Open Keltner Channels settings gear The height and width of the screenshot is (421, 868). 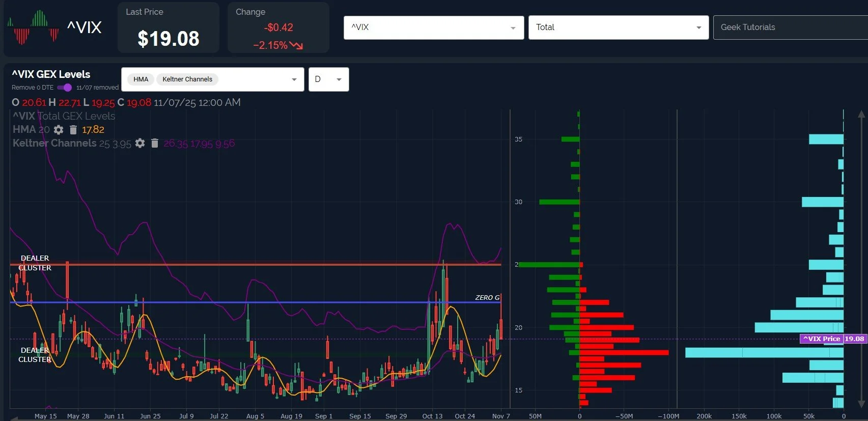tap(140, 144)
